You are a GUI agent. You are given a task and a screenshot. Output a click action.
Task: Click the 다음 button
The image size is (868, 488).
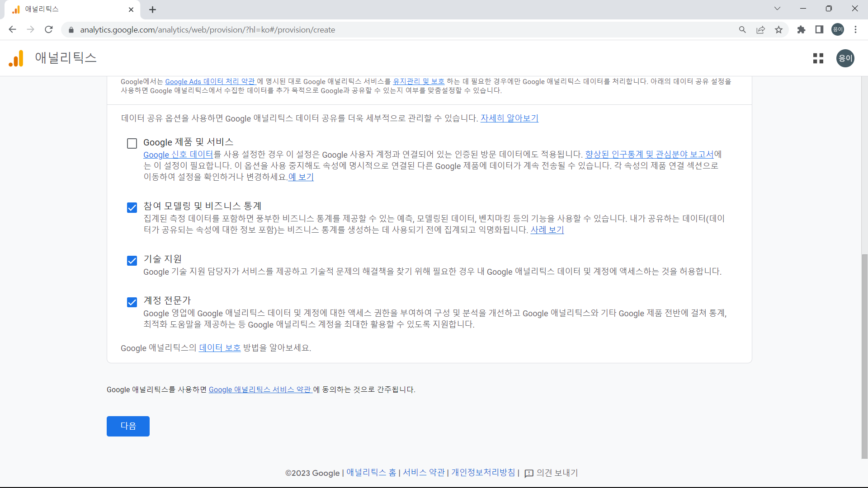tap(128, 426)
